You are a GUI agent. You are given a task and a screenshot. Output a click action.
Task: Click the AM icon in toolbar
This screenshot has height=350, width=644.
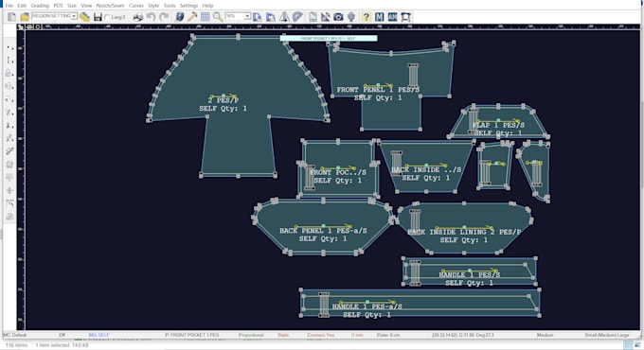pos(393,17)
